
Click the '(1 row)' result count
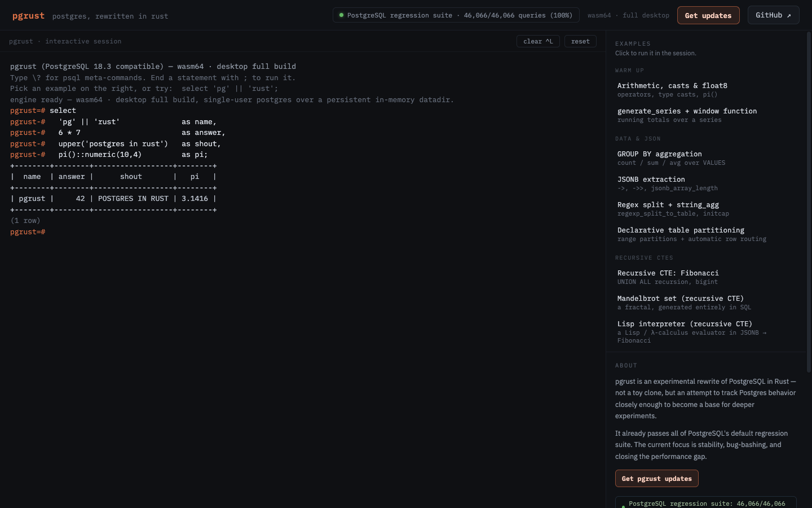[x=25, y=221]
